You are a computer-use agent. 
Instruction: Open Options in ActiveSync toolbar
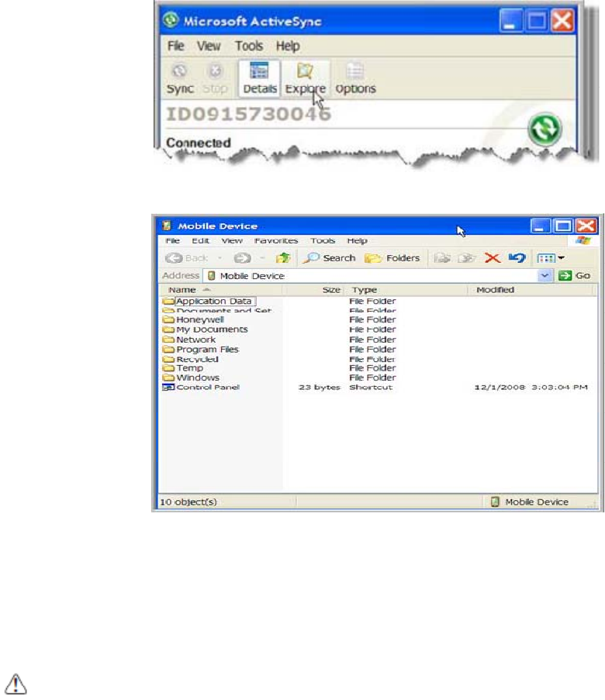(356, 78)
